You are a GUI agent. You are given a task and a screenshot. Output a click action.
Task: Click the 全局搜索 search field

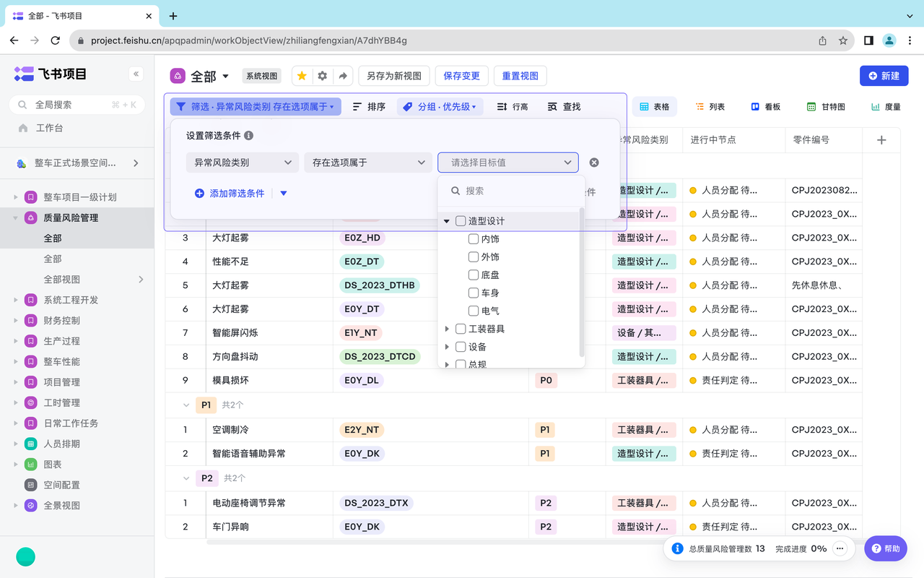77,105
